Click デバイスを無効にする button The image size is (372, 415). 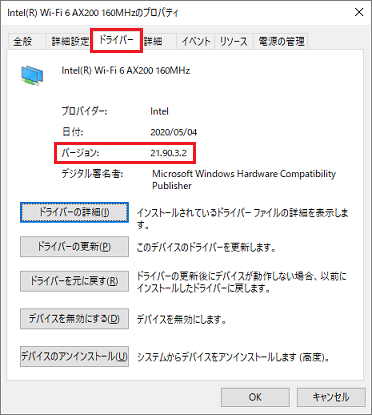pyautogui.click(x=74, y=319)
